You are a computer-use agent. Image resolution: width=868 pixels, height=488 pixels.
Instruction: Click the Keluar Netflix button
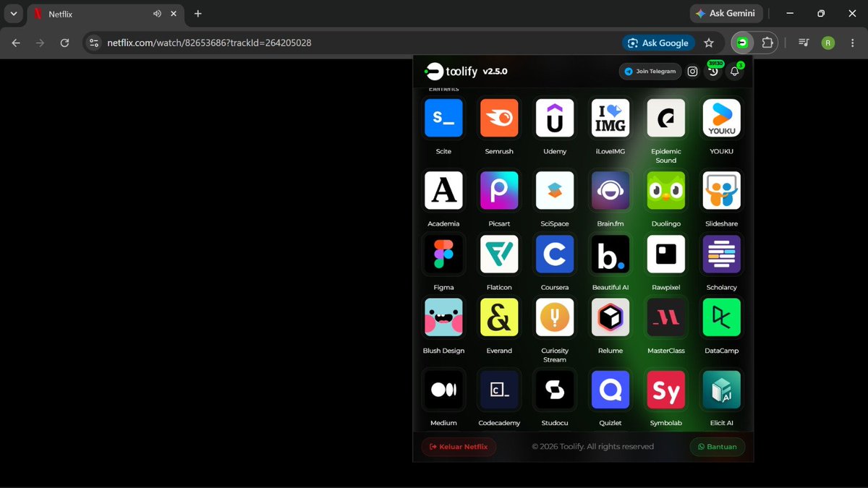459,447
